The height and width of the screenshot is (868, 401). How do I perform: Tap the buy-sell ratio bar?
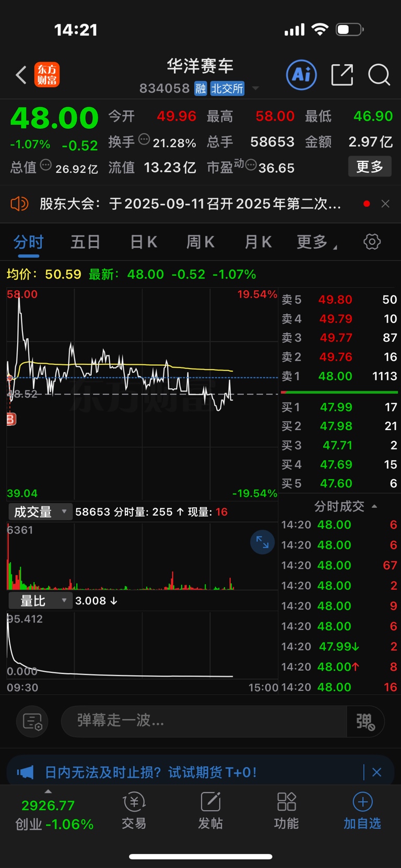339,392
